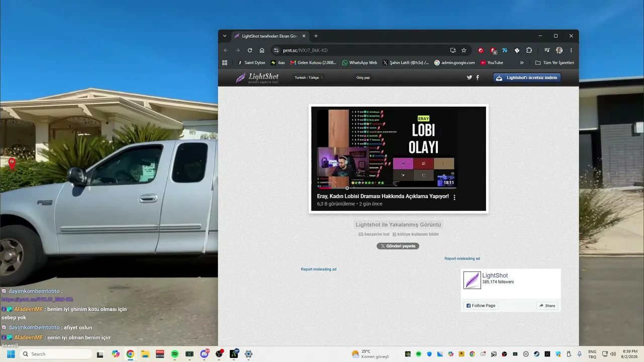Open the Gelen Kutusu Gmail bookmark
Image resolution: width=644 pixels, height=362 pixels.
(x=313, y=63)
